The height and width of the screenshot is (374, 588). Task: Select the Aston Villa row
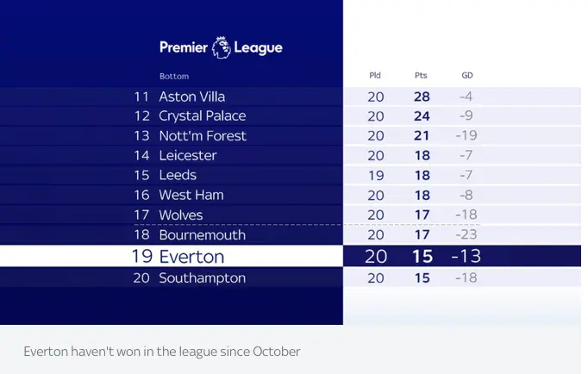tap(291, 97)
